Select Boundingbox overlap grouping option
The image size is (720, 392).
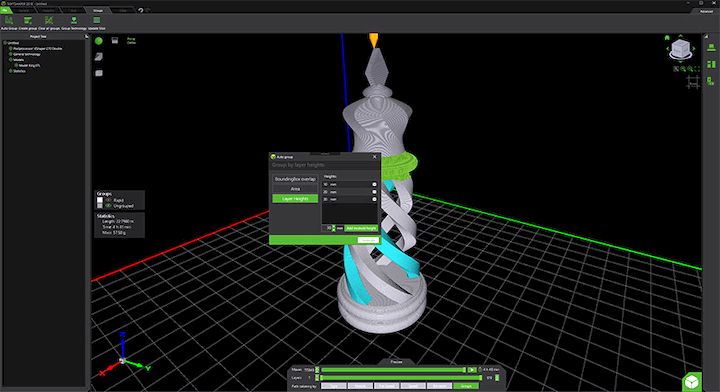pos(295,179)
